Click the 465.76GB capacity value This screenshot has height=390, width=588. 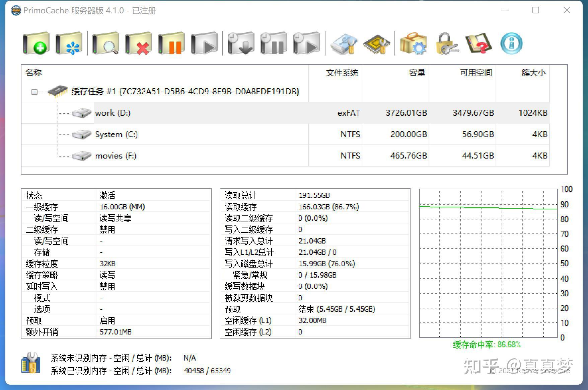pyautogui.click(x=409, y=156)
